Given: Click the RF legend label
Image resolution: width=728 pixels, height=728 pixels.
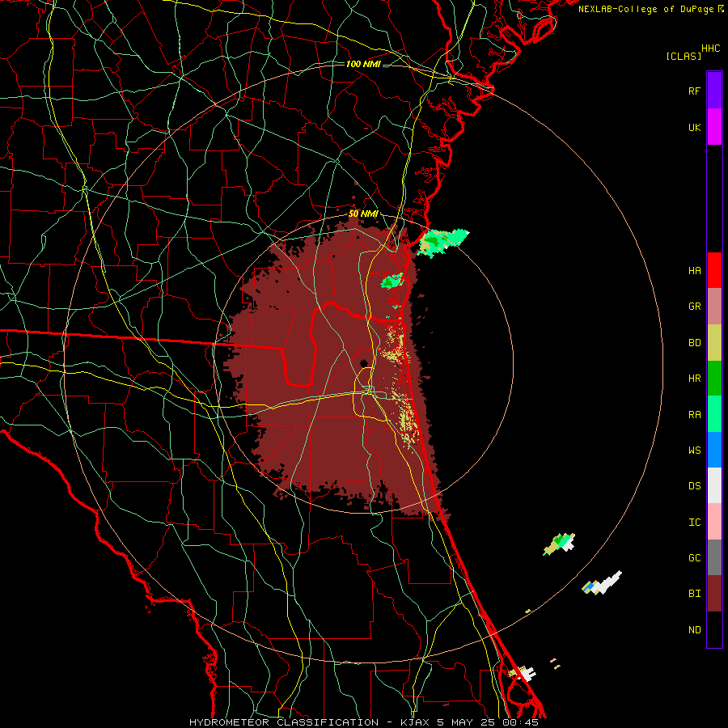Looking at the screenshot, I should (x=694, y=91).
